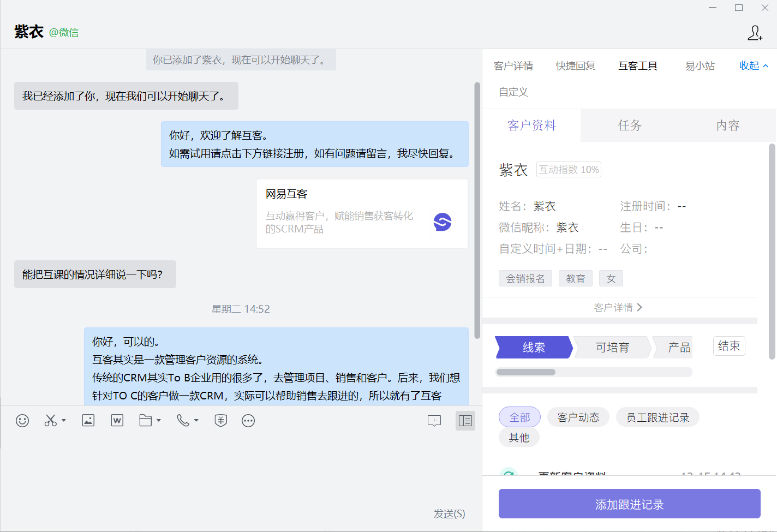The height and width of the screenshot is (532, 777).
Task: Open more options ellipsis icon
Action: [248, 421]
